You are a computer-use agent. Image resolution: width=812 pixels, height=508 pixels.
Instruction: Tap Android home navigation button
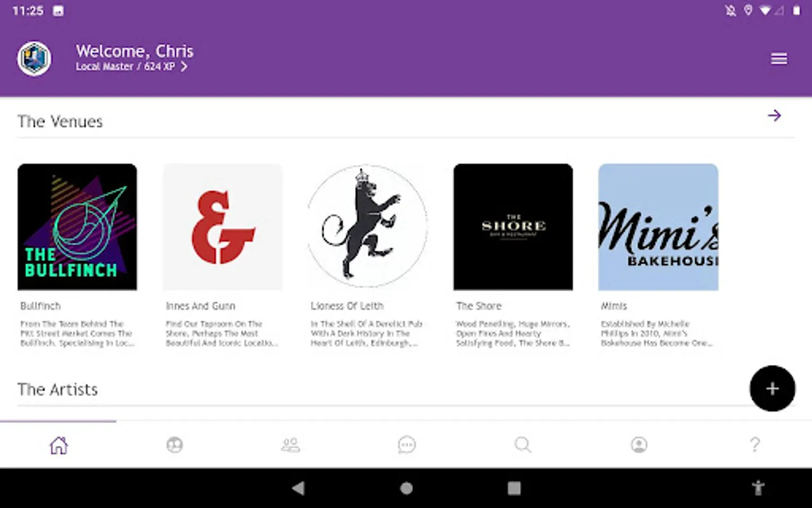406,488
